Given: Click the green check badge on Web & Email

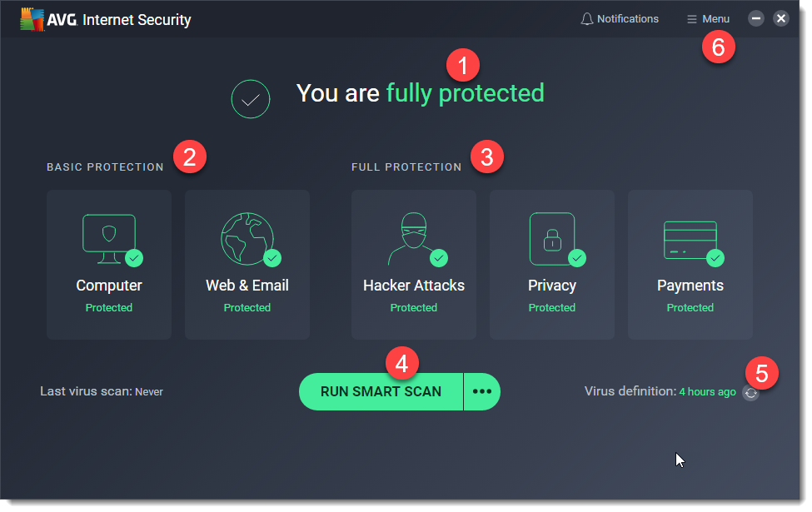Looking at the screenshot, I should pos(273,258).
